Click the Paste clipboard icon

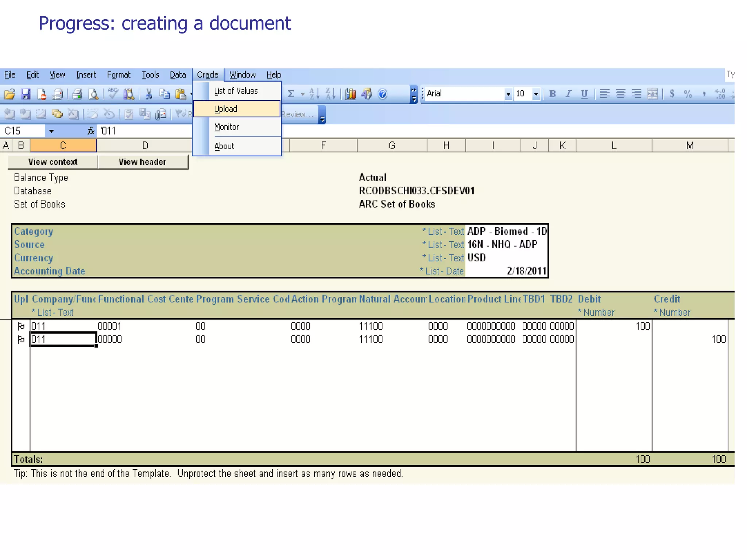[x=181, y=94]
